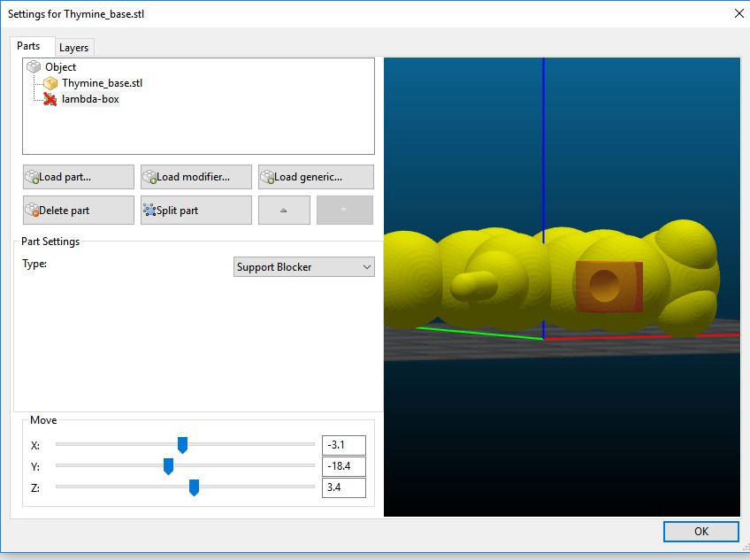The height and width of the screenshot is (560, 750).
Task: Switch to the Layers tab
Action: point(73,48)
